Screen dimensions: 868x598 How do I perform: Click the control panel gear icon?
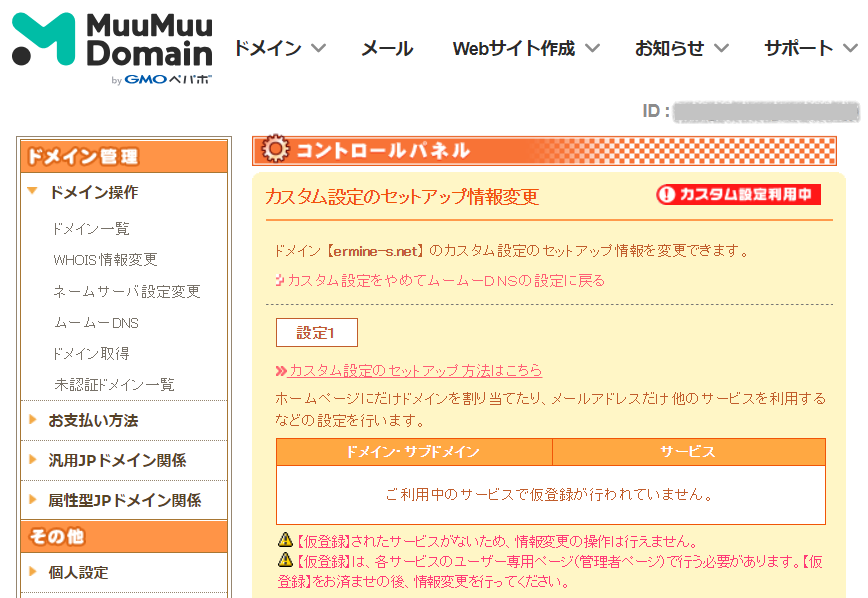click(x=275, y=148)
